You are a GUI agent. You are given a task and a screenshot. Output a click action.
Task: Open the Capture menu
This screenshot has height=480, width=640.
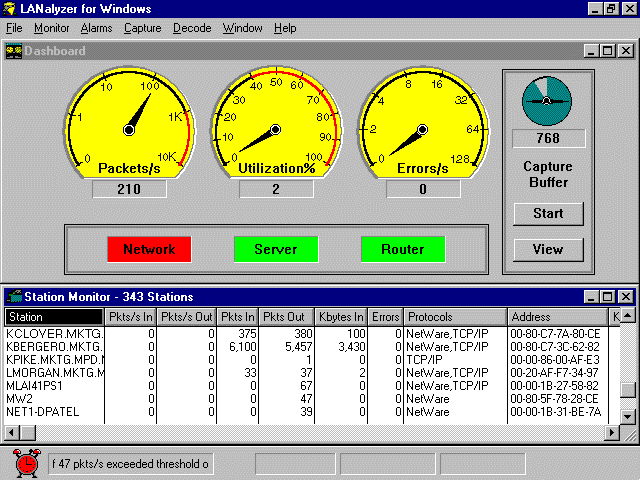142,28
